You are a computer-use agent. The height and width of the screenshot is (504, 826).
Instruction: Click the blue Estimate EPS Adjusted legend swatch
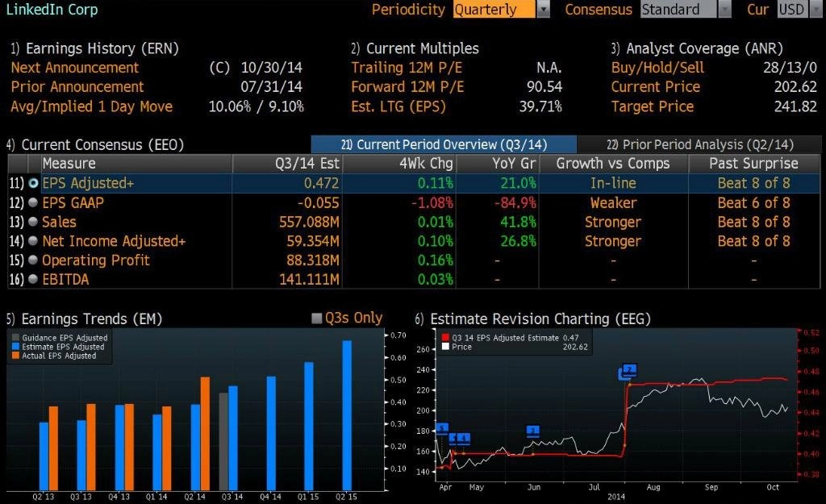tap(15, 347)
